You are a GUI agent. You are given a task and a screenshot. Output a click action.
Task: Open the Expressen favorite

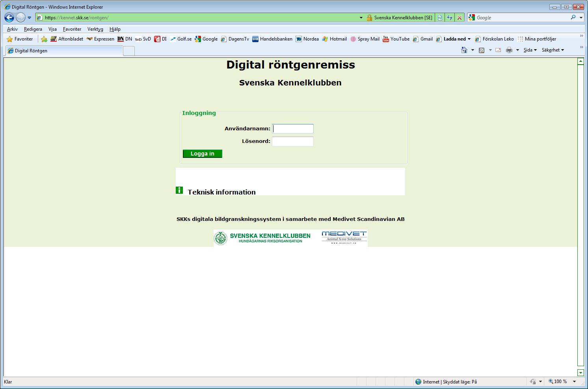[100, 39]
